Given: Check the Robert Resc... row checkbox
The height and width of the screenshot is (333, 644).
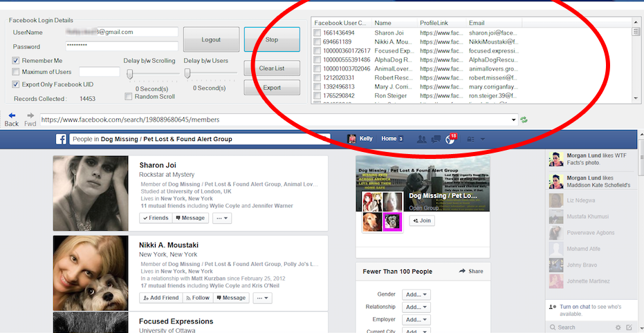Looking at the screenshot, I should click(317, 77).
